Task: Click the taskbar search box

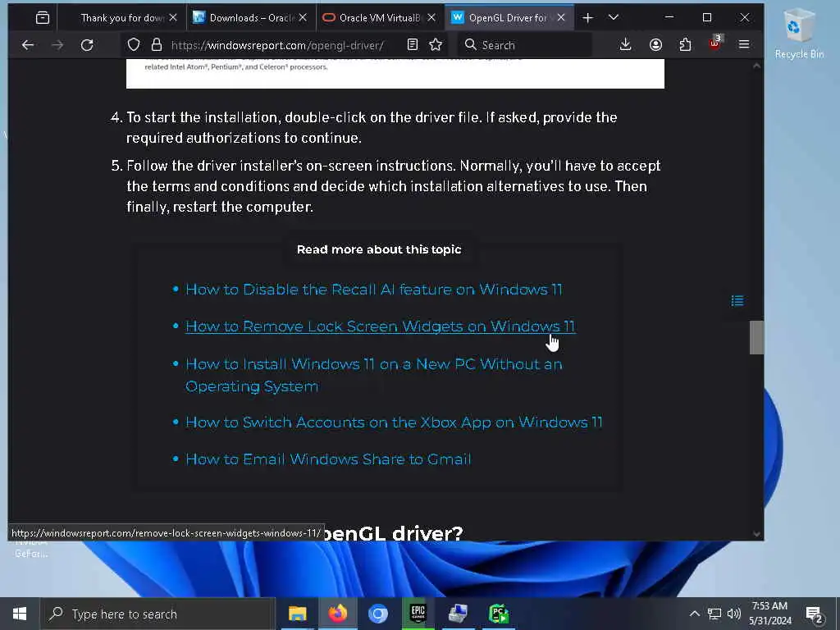Action: point(158,614)
